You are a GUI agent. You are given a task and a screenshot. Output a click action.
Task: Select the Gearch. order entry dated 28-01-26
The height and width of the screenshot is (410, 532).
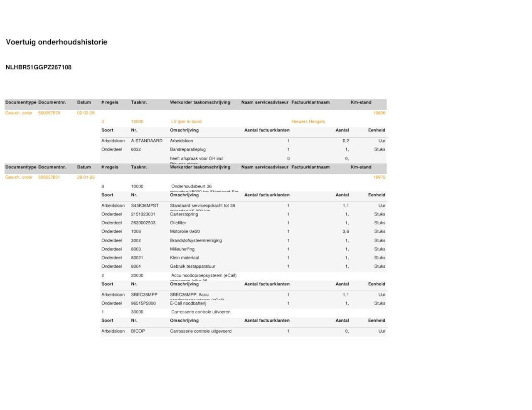tap(19, 177)
